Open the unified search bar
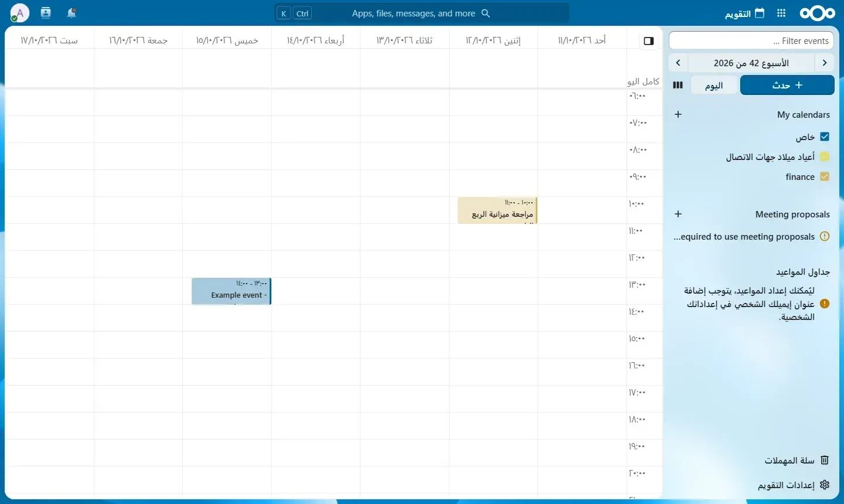Screen dimensions: 844x504 pyautogui.click(x=422, y=13)
